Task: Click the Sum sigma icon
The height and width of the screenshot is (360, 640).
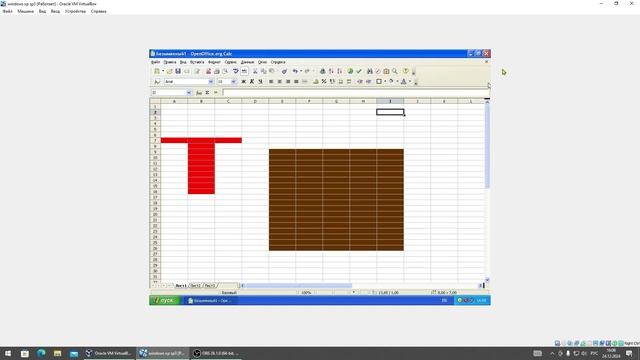Action: (x=207, y=93)
